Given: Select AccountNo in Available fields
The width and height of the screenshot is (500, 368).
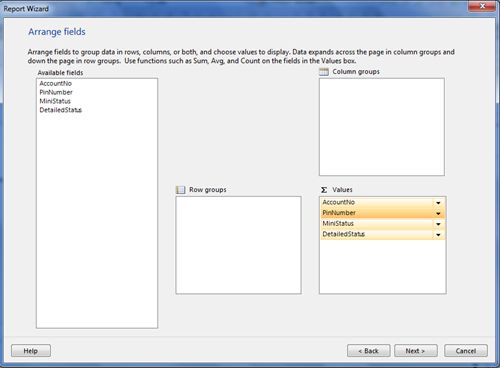Looking at the screenshot, I should (x=56, y=83).
